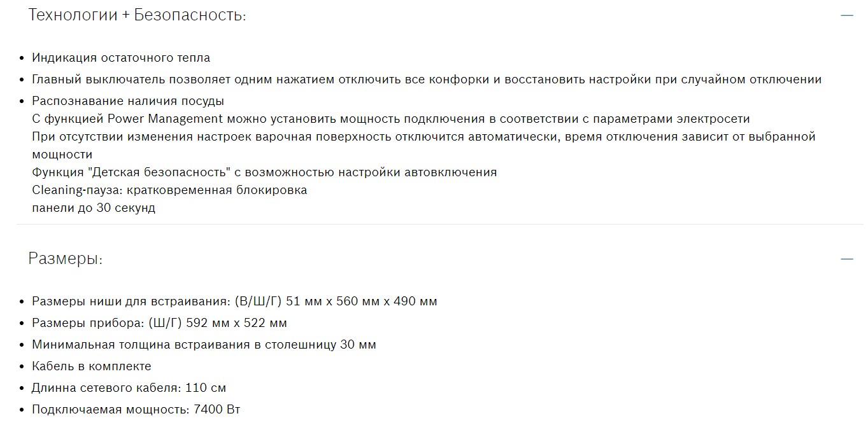Screen dimensions: 868x423
Task: Click the Индикация остаточного тепла bullet
Action: click(x=121, y=58)
